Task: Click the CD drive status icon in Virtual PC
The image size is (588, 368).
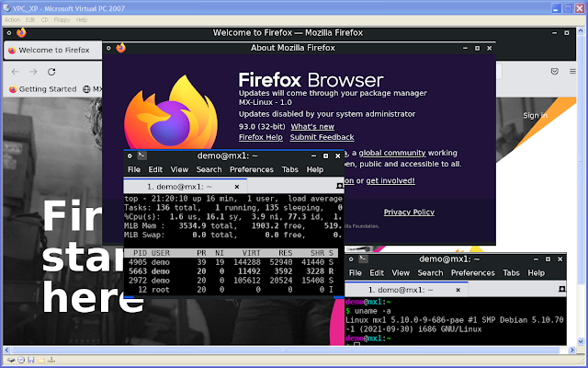Action: point(21,360)
